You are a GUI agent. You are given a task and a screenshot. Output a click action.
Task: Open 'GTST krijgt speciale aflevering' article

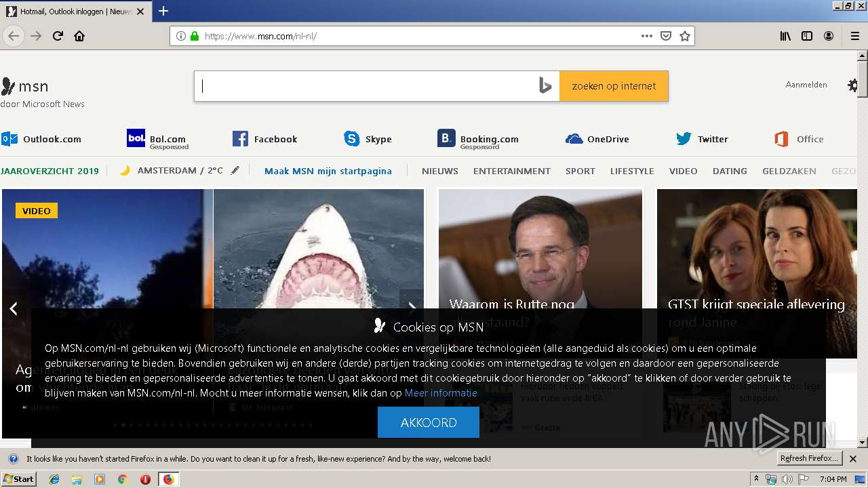(756, 304)
